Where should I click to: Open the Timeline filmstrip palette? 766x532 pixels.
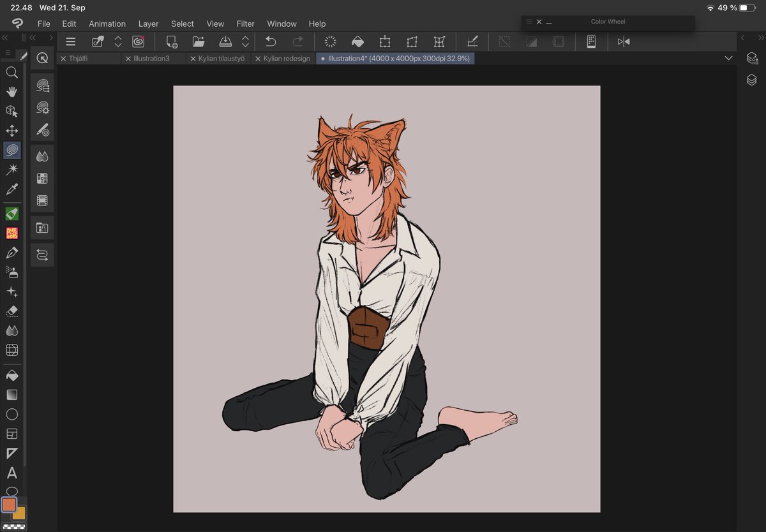click(43, 201)
